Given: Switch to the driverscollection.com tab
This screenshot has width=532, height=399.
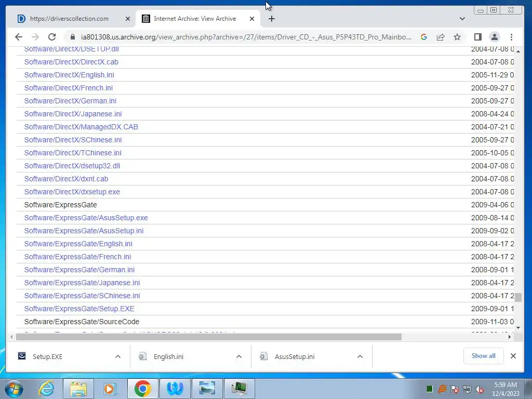Looking at the screenshot, I should (x=69, y=19).
